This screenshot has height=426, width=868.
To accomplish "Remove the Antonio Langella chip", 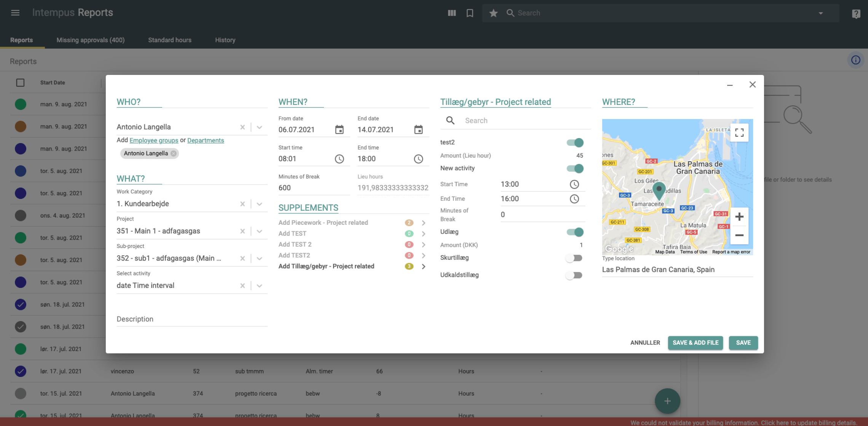I will pos(174,153).
